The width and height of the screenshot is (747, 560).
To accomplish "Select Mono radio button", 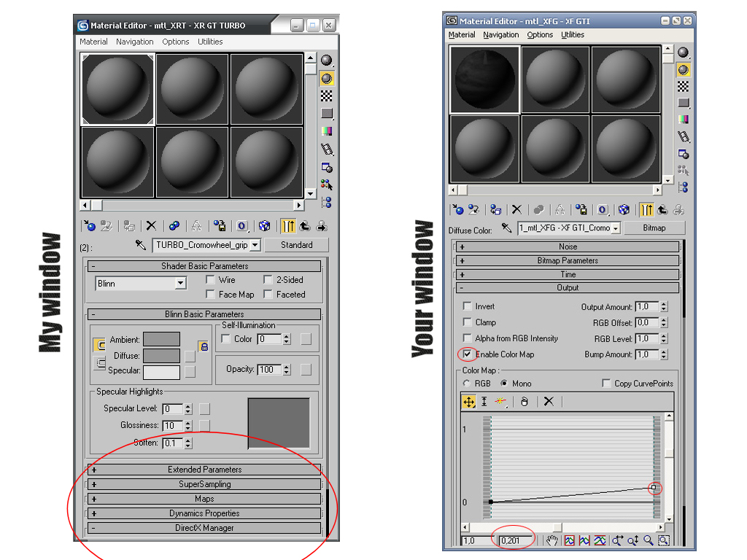I will 503,384.
